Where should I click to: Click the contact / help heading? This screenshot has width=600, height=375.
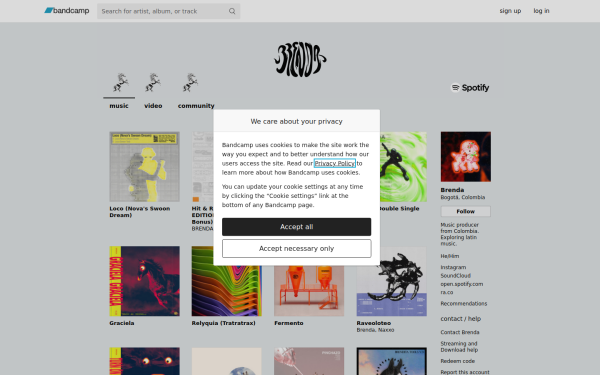point(460,318)
